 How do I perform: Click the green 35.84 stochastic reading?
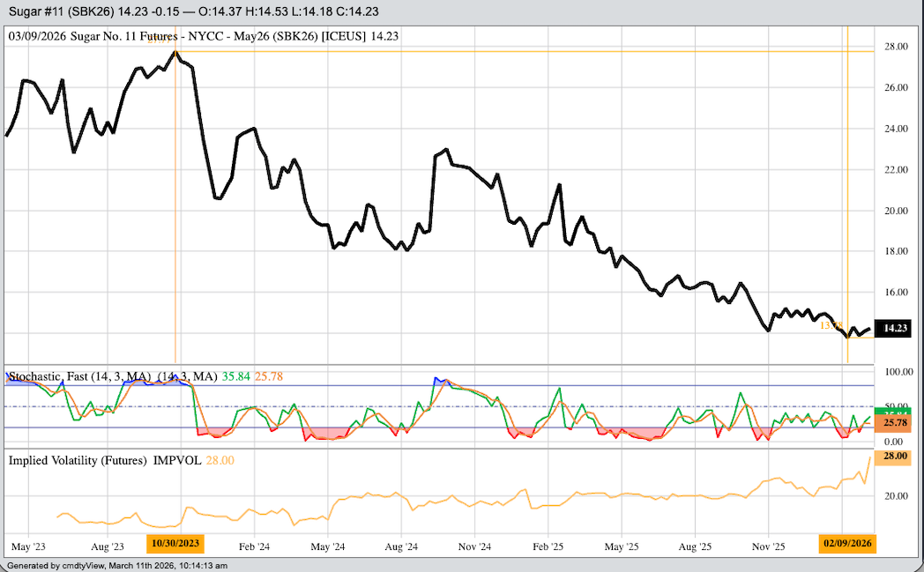tap(235, 376)
